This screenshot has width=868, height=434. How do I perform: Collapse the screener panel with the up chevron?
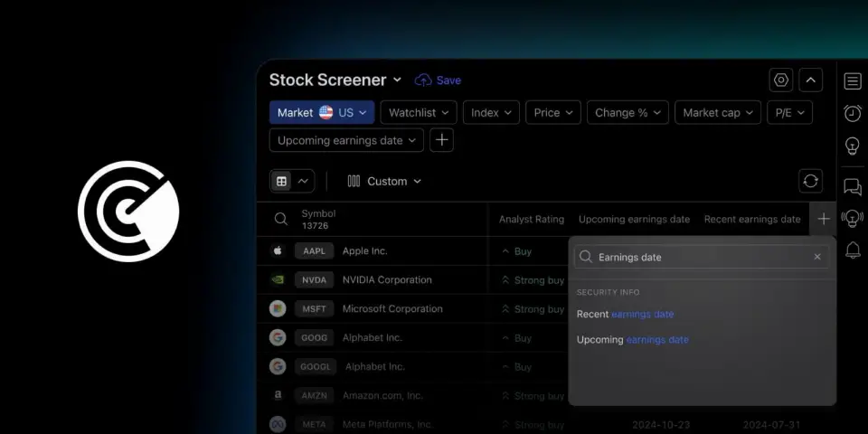click(x=810, y=80)
